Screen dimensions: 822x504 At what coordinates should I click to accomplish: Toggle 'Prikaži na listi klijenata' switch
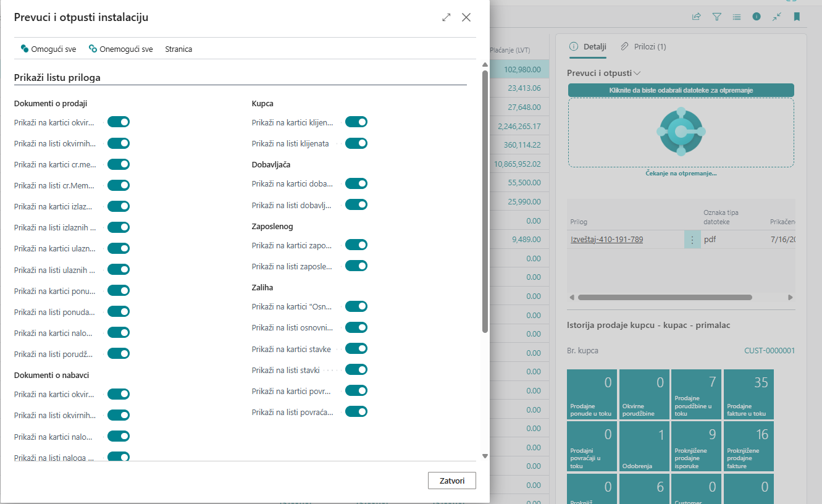(356, 143)
